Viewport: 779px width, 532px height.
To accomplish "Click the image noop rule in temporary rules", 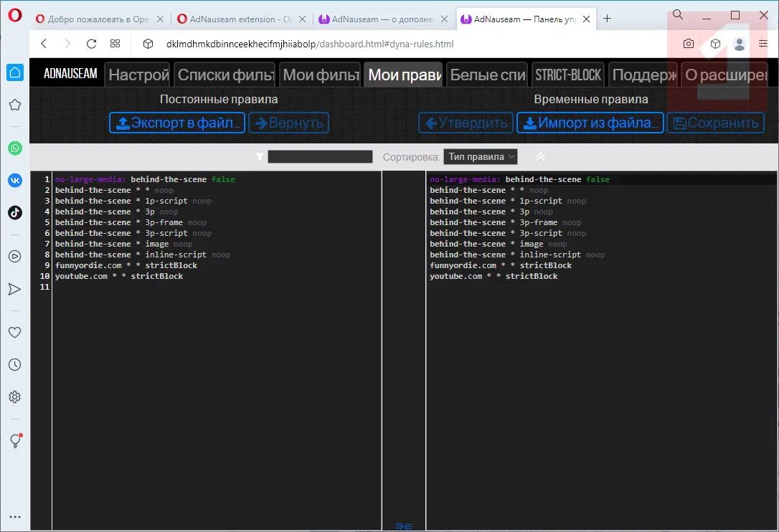I will coord(498,244).
